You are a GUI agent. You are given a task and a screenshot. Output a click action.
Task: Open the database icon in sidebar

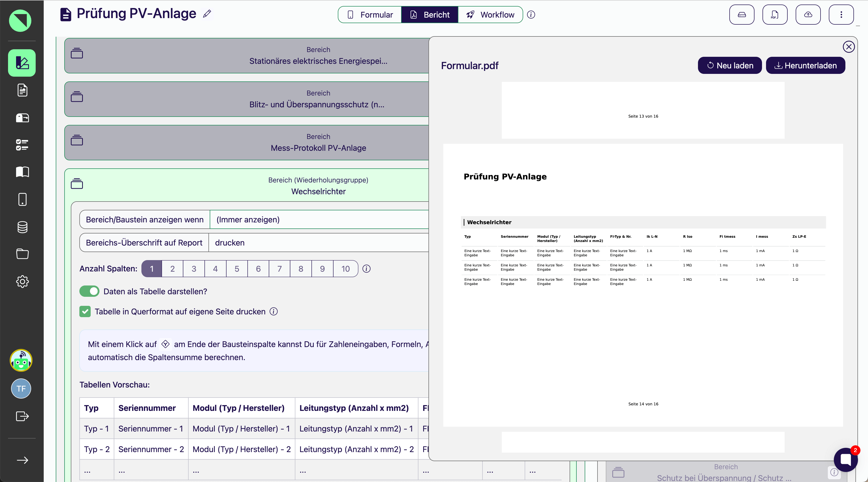pos(22,227)
